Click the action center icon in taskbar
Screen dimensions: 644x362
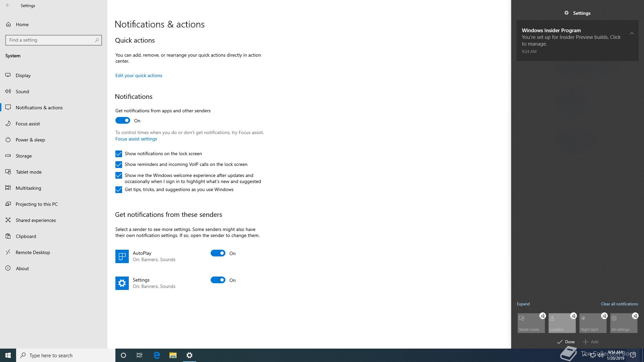point(633,355)
